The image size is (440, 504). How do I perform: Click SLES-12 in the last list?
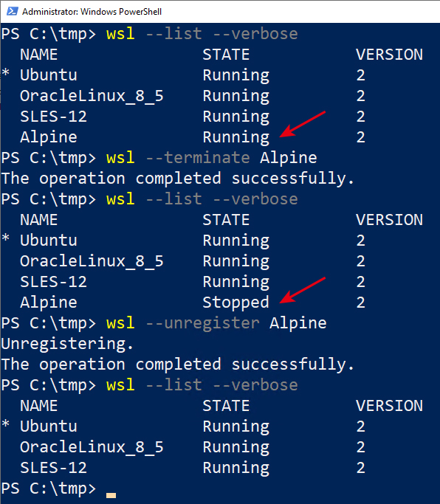pos(53,468)
